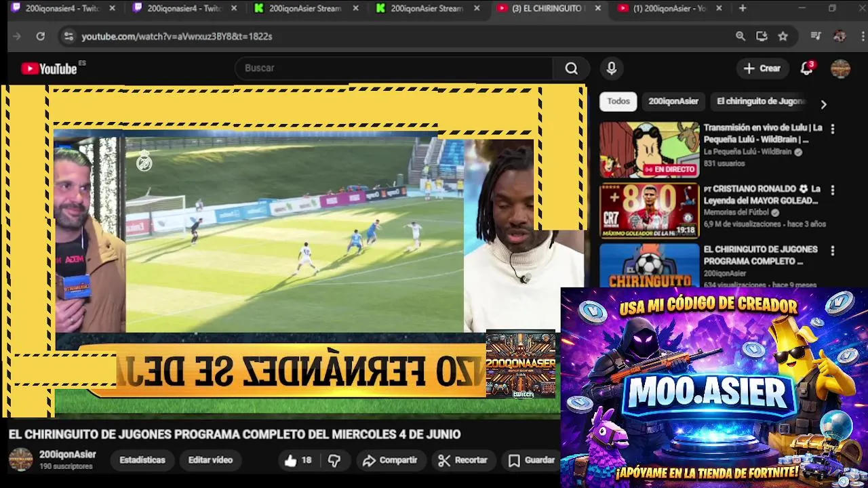
Task: Dislike the video with thumbs down
Action: click(334, 460)
